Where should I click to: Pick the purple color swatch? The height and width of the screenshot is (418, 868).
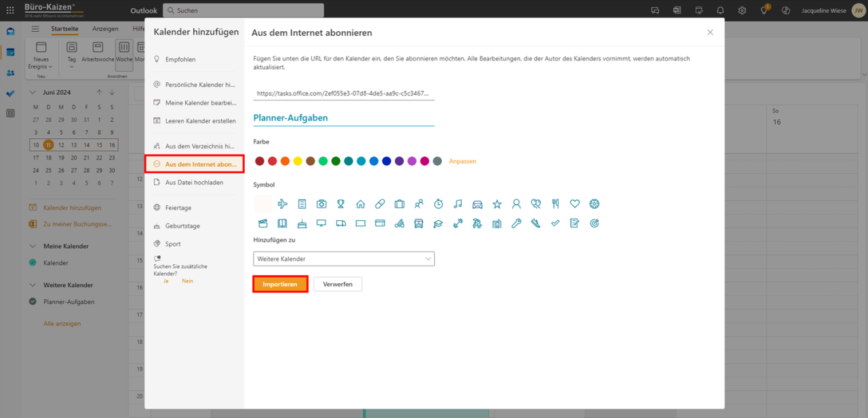click(399, 161)
